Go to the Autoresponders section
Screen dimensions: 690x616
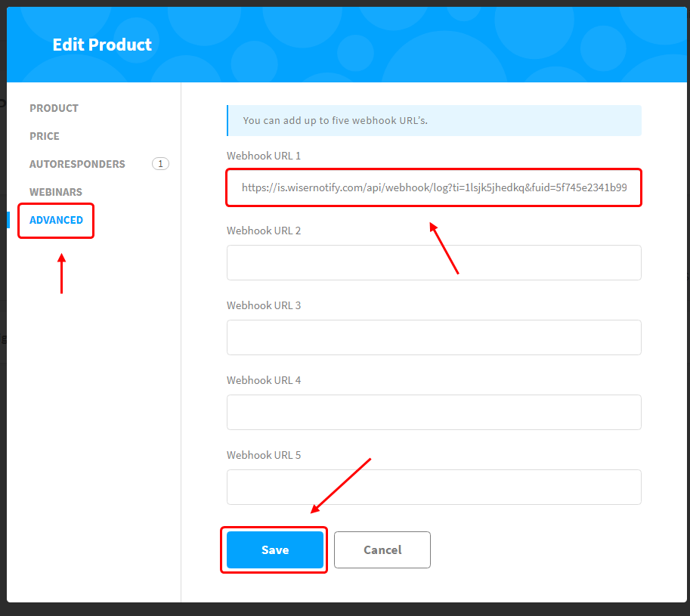pos(77,164)
